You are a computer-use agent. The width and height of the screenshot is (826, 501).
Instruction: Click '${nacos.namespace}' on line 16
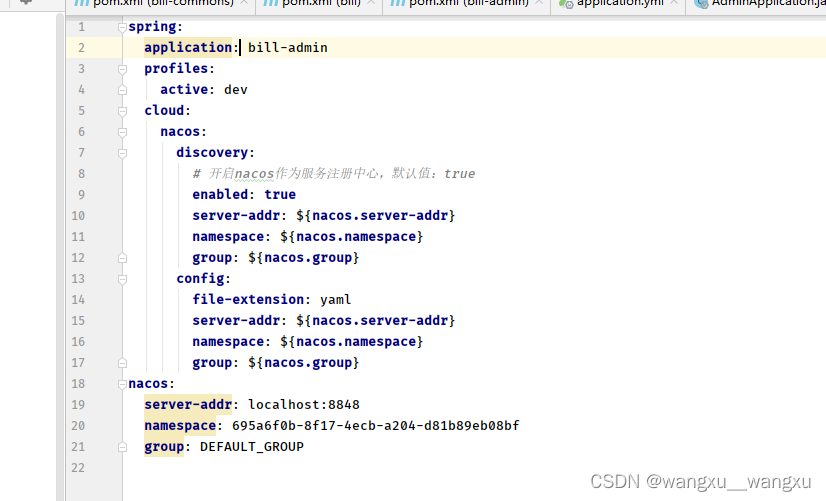click(x=351, y=341)
